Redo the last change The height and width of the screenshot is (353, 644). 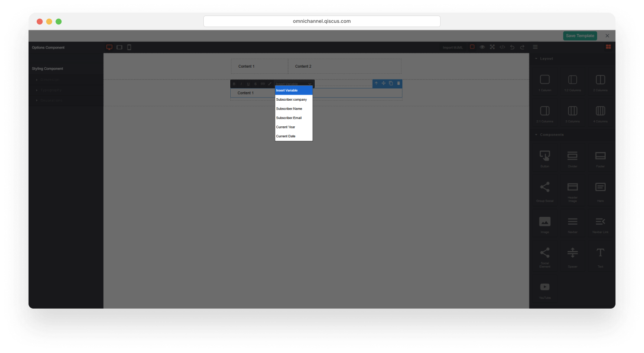pos(522,47)
